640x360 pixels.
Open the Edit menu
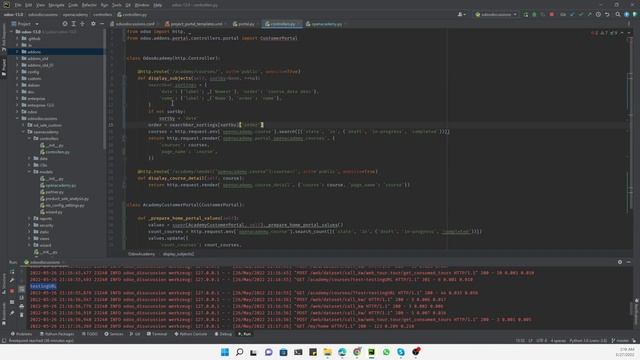click(28, 5)
